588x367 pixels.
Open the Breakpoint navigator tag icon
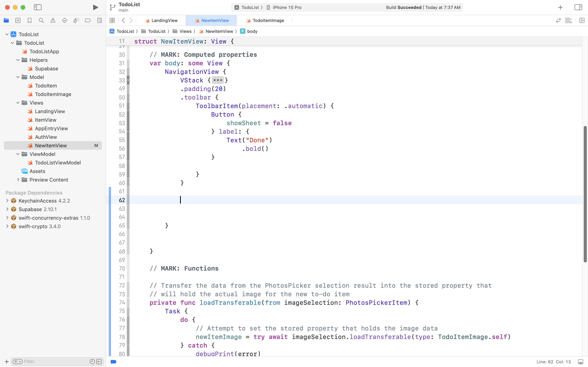[88, 20]
